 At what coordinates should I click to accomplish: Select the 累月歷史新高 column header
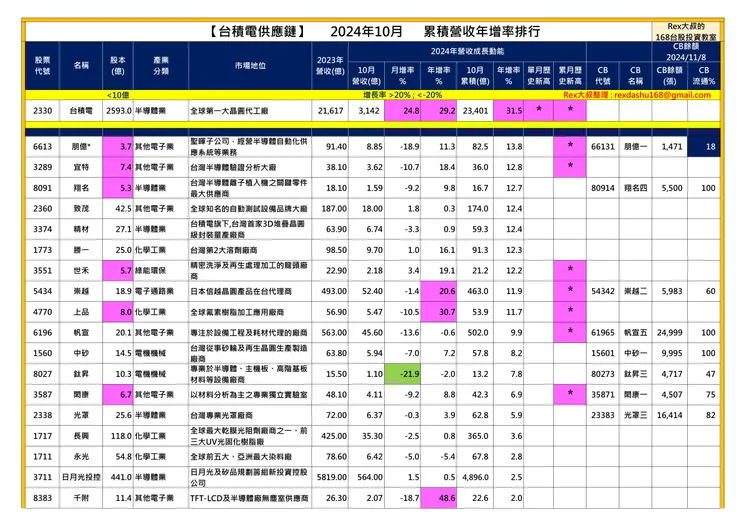pyautogui.click(x=570, y=76)
